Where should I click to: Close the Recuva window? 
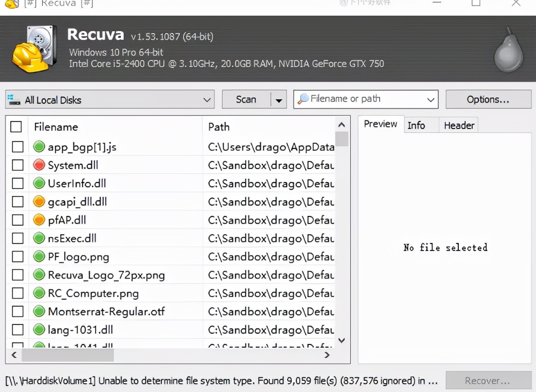coord(516,3)
